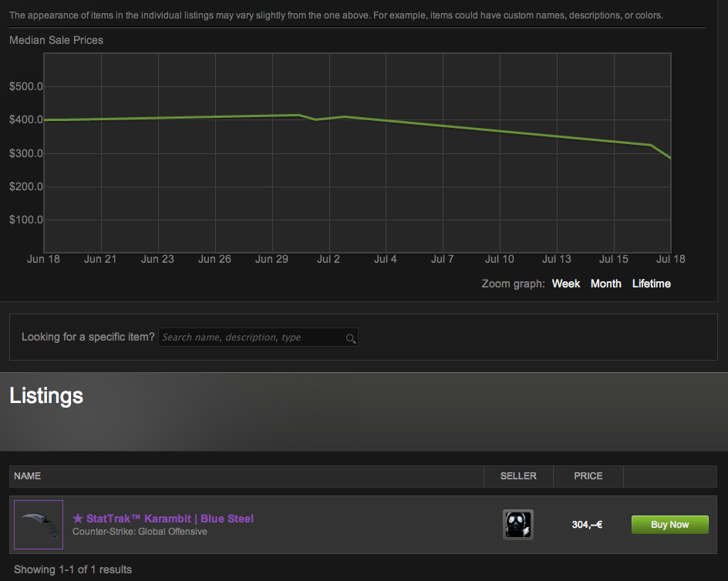Select the 304,–€ price text
The image size is (728, 581).
click(x=587, y=525)
